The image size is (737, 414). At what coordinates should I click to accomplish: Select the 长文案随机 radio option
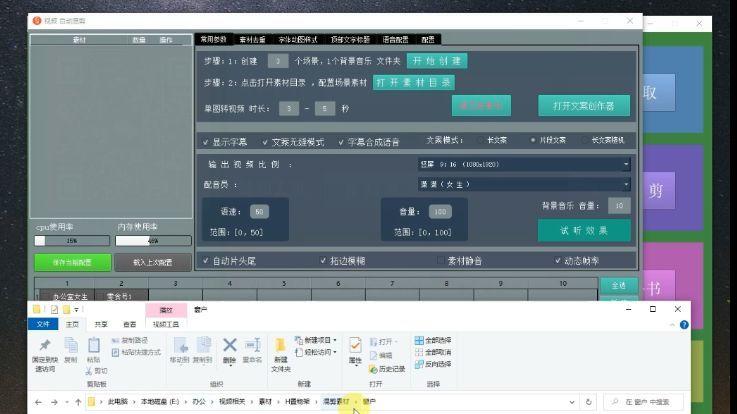pyautogui.click(x=584, y=140)
